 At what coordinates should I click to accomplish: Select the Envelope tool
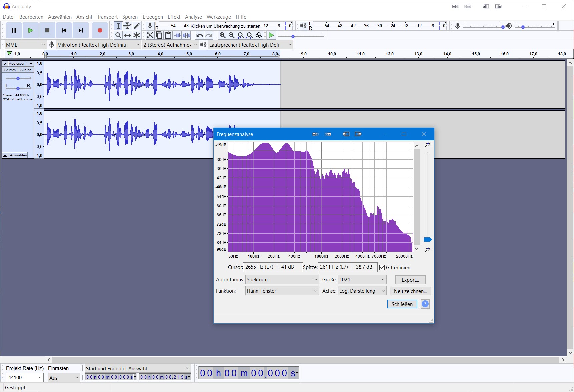[x=127, y=26]
